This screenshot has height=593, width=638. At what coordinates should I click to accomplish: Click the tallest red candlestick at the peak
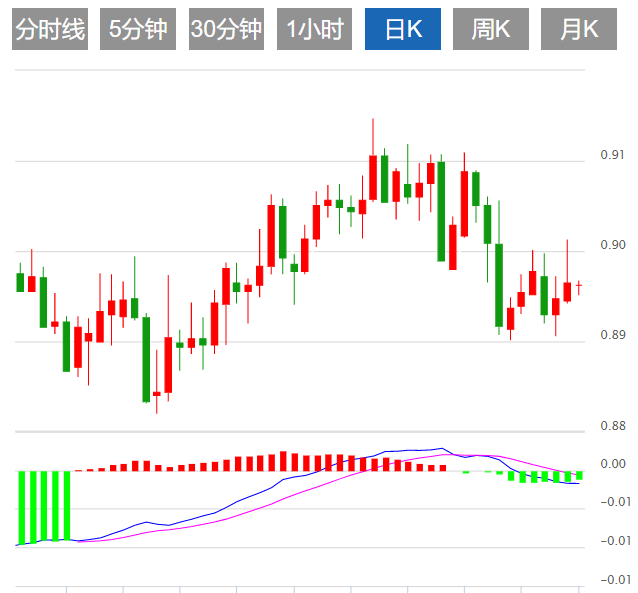(x=373, y=160)
